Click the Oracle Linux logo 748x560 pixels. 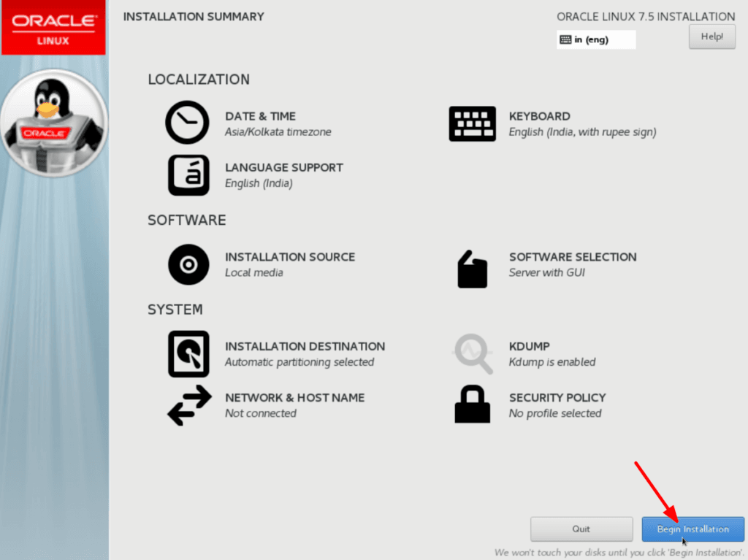click(53, 28)
